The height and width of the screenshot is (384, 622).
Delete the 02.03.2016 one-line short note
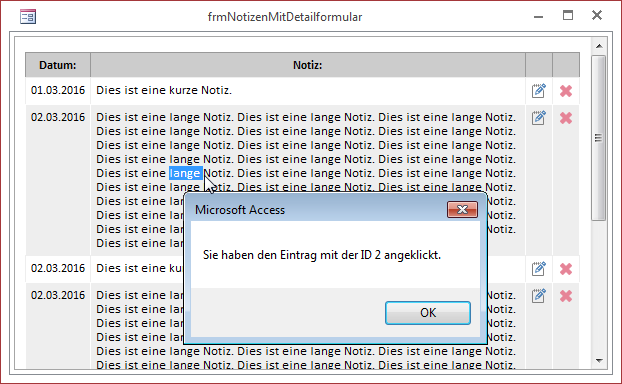coord(566,269)
